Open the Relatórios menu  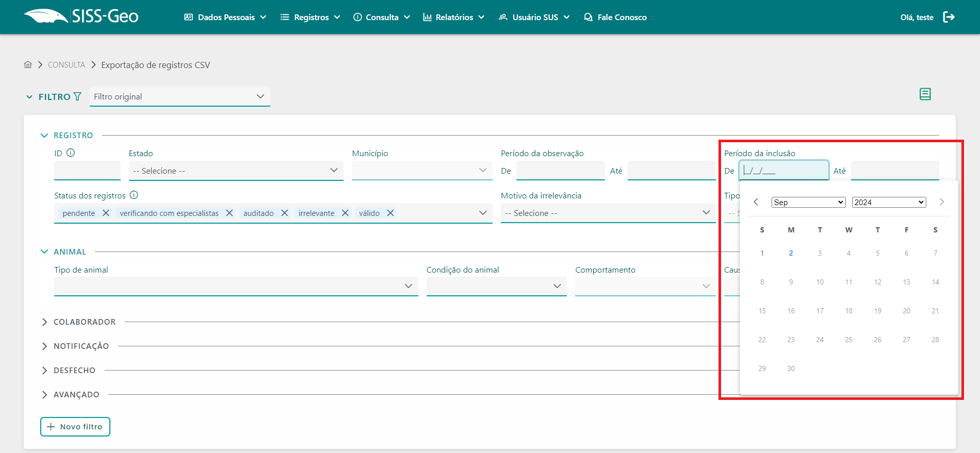click(x=454, y=17)
